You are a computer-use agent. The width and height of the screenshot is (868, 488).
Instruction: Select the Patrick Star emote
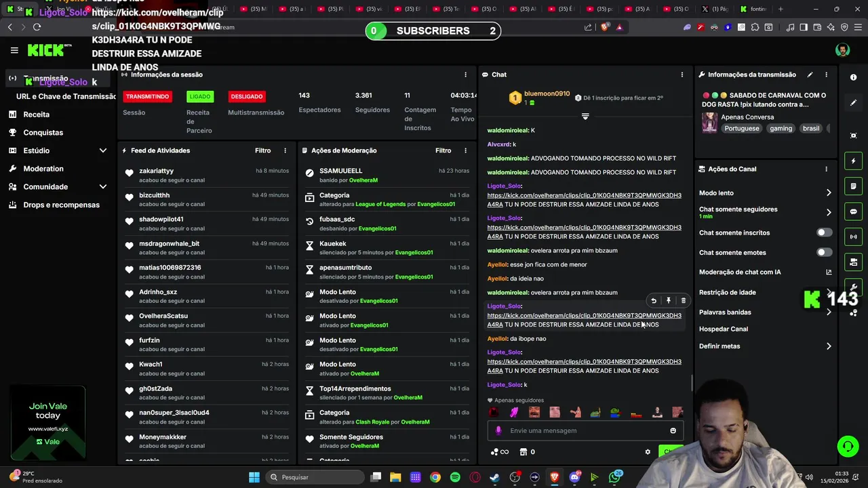(575, 412)
